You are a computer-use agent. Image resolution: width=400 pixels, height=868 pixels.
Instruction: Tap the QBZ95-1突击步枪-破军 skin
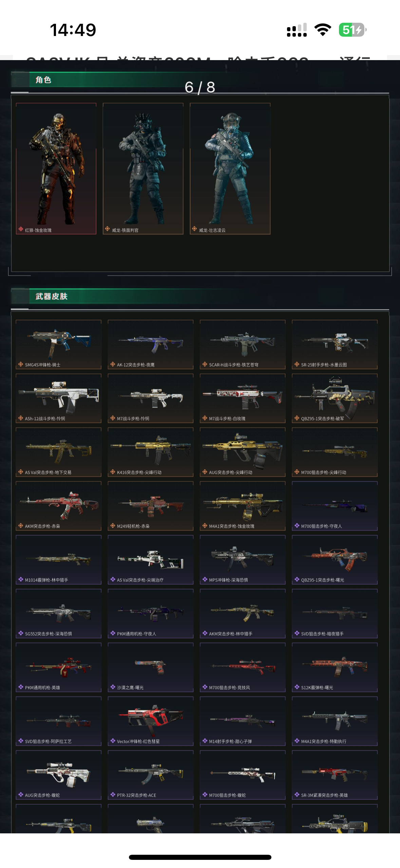pos(335,398)
